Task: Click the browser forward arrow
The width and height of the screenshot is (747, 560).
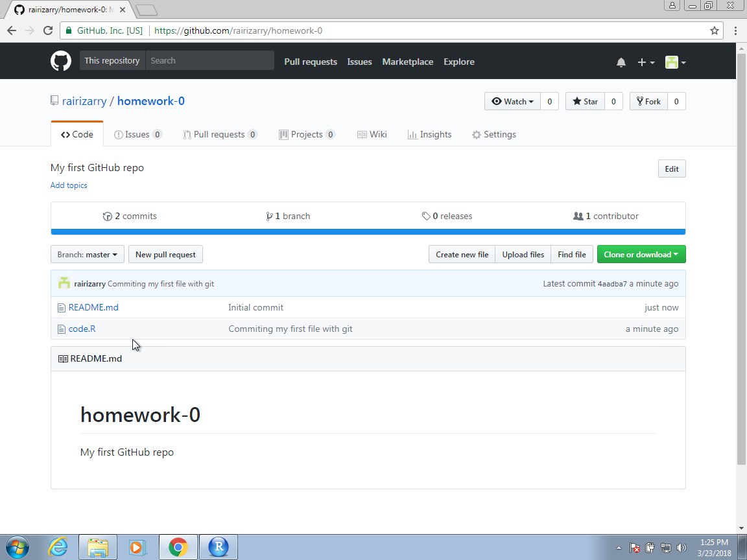Action: point(30,30)
